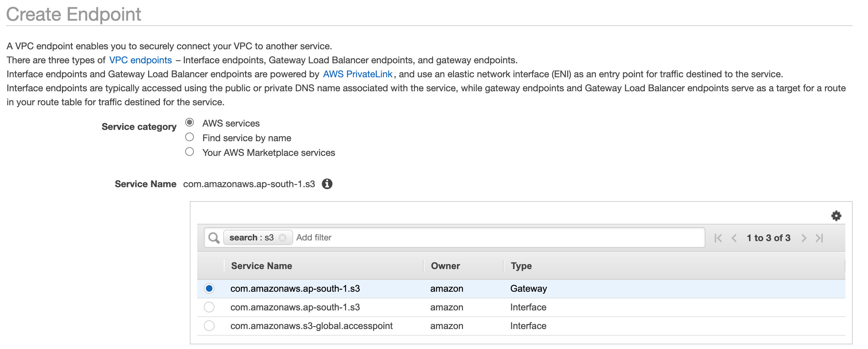
Task: Click the Add filter input field
Action: [499, 238]
